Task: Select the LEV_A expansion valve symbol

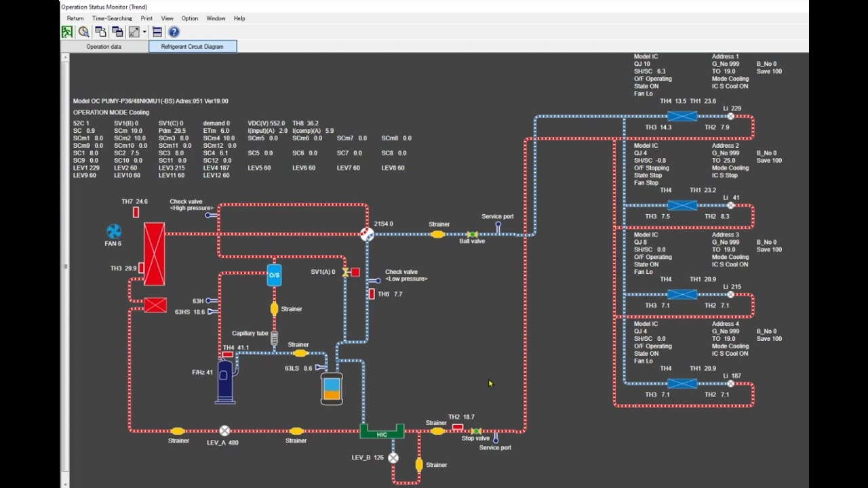Action: point(224,430)
